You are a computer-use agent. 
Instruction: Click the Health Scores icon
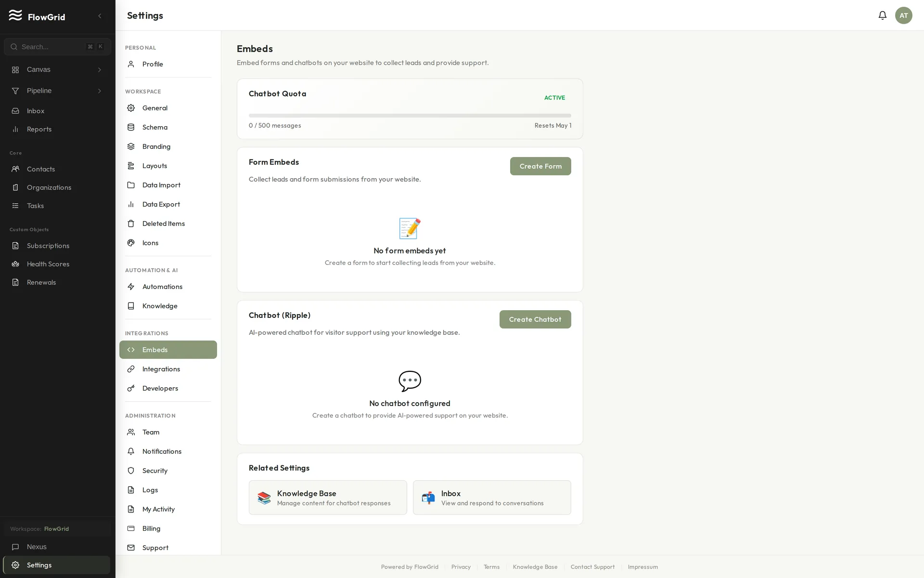[x=15, y=264]
